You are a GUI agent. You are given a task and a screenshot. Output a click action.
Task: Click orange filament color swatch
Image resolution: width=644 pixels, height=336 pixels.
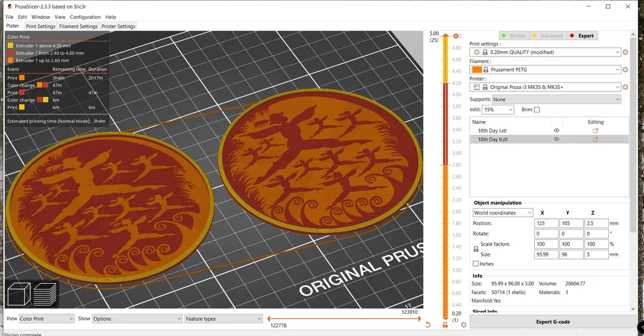pos(477,69)
